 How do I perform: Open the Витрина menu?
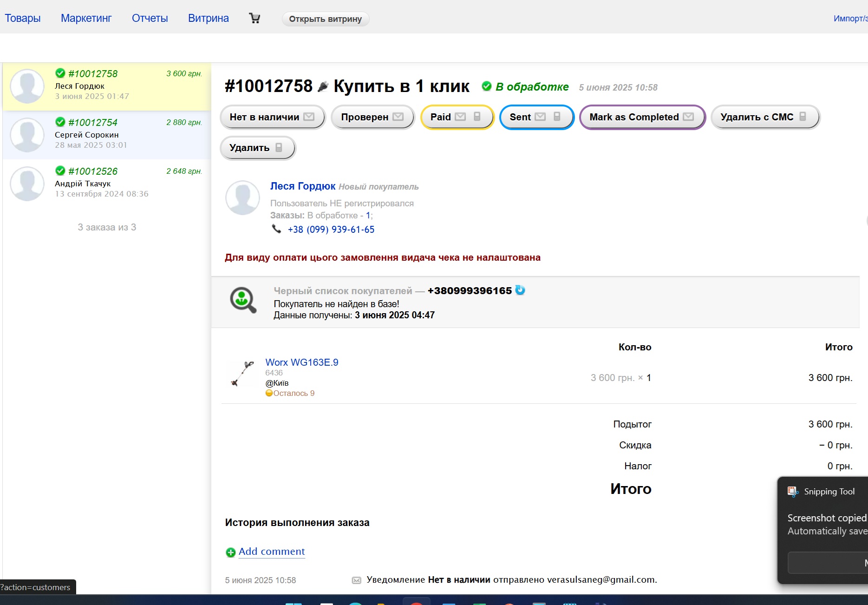209,18
